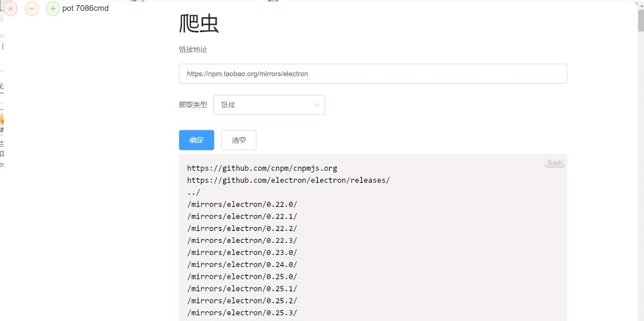Minimize window with the orange minus button
Viewport: 644px width, 321px height.
click(x=32, y=8)
